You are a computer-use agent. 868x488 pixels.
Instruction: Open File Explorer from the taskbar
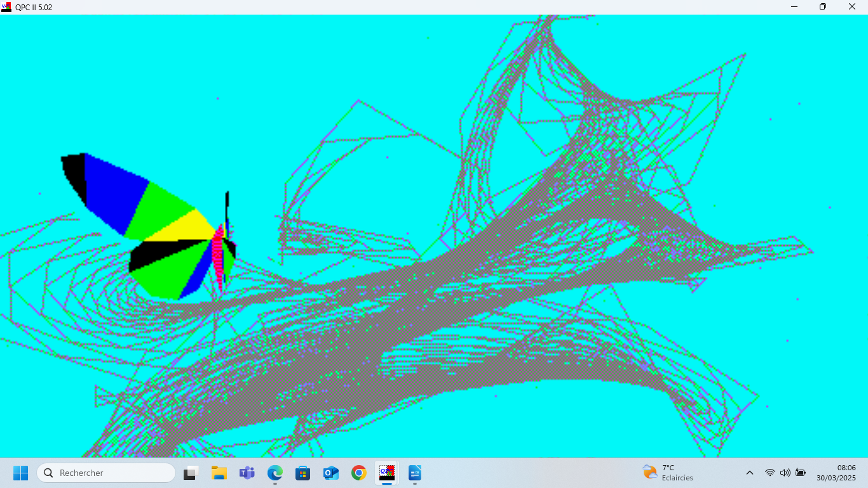pyautogui.click(x=219, y=473)
